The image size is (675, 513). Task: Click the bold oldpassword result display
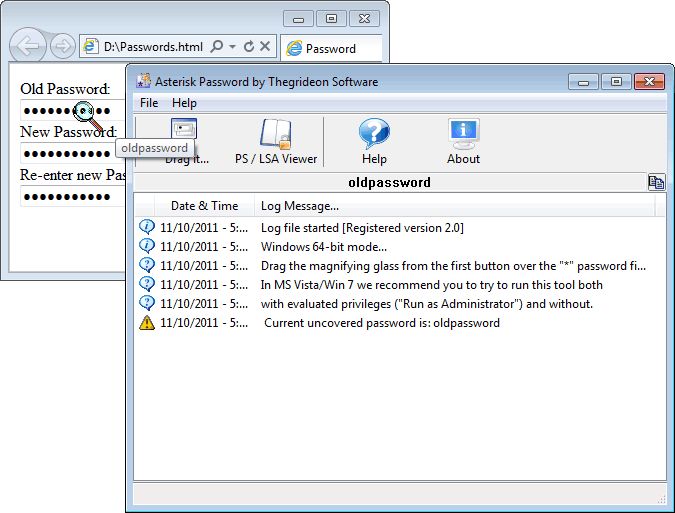[x=389, y=182]
